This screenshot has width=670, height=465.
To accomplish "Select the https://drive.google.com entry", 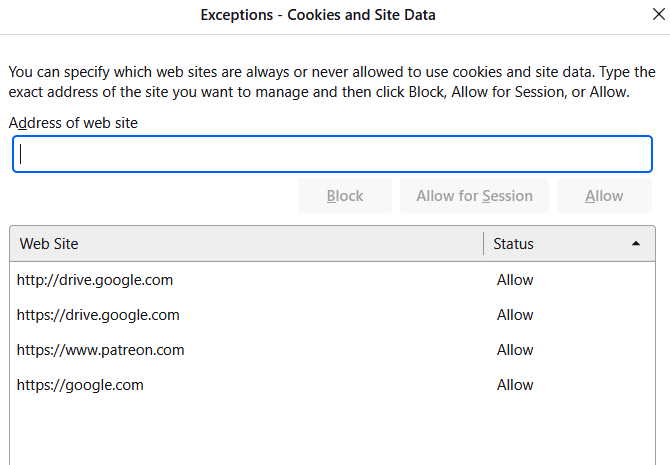I will (x=98, y=315).
